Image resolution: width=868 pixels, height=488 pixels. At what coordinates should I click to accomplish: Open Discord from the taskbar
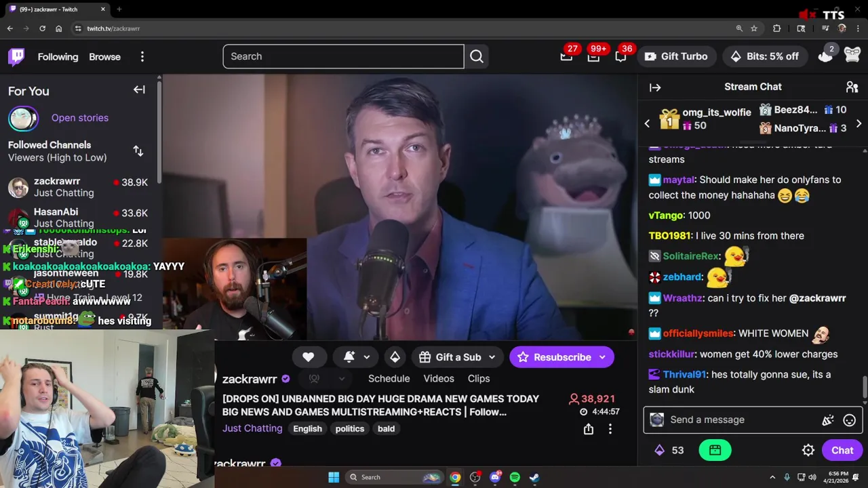[495, 477]
